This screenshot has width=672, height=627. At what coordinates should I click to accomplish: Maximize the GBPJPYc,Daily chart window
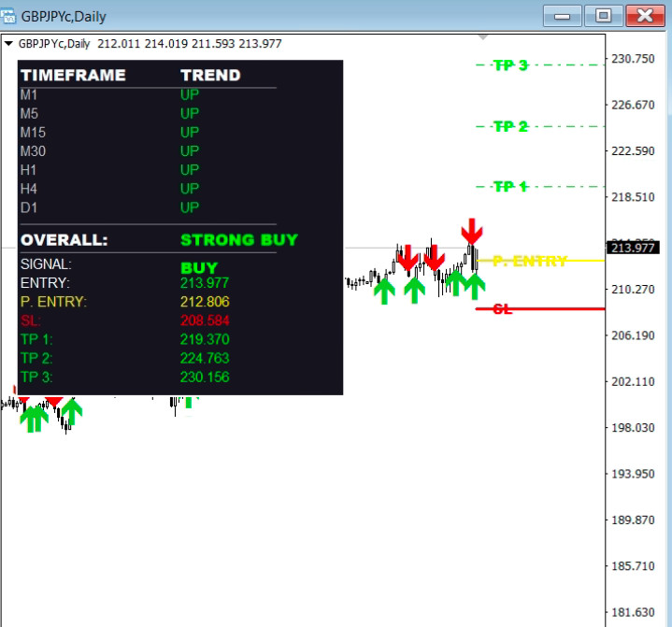[x=604, y=16]
